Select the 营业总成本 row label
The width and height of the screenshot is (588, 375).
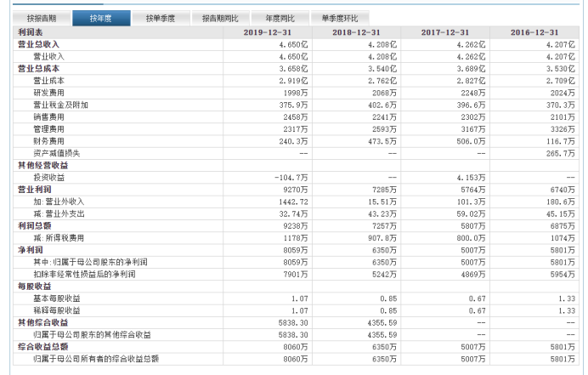click(38, 69)
